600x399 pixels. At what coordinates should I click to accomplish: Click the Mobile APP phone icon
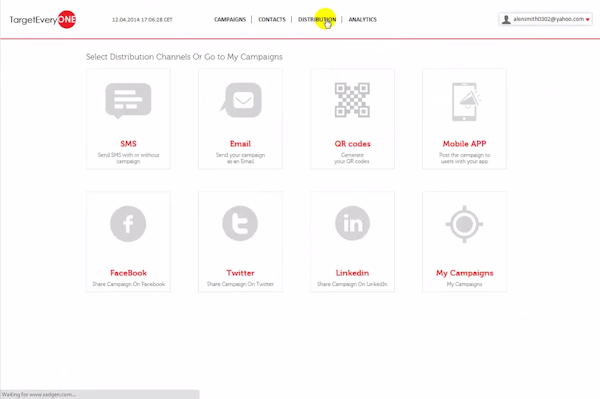click(466, 102)
